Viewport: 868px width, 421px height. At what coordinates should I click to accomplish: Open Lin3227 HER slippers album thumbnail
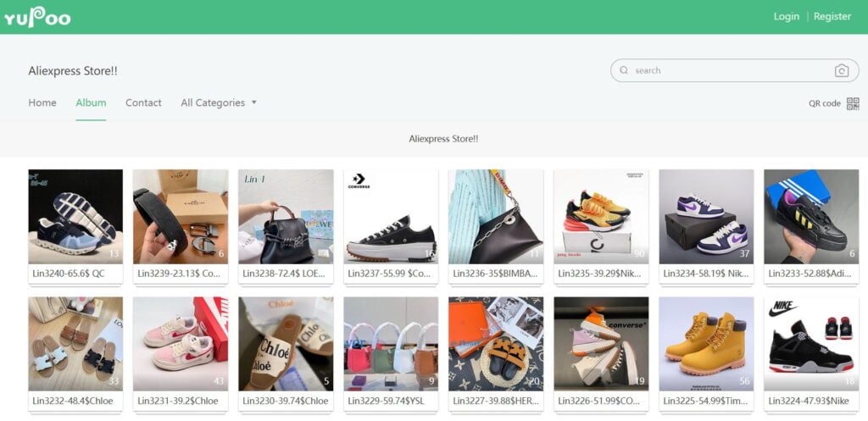496,344
